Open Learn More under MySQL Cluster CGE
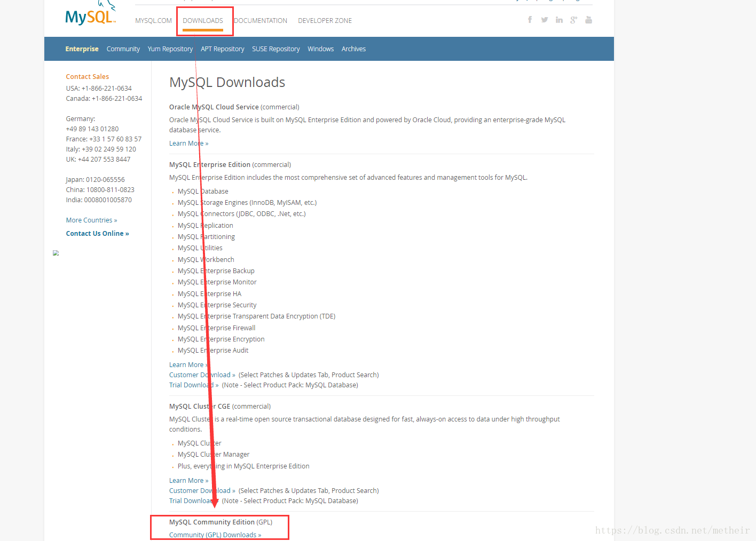Screen dimensions: 756x541 (x=188, y=481)
